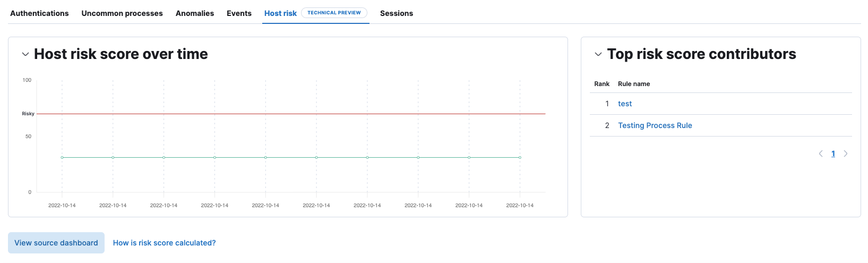Click first data point on green line
The height and width of the screenshot is (263, 868).
[62, 157]
